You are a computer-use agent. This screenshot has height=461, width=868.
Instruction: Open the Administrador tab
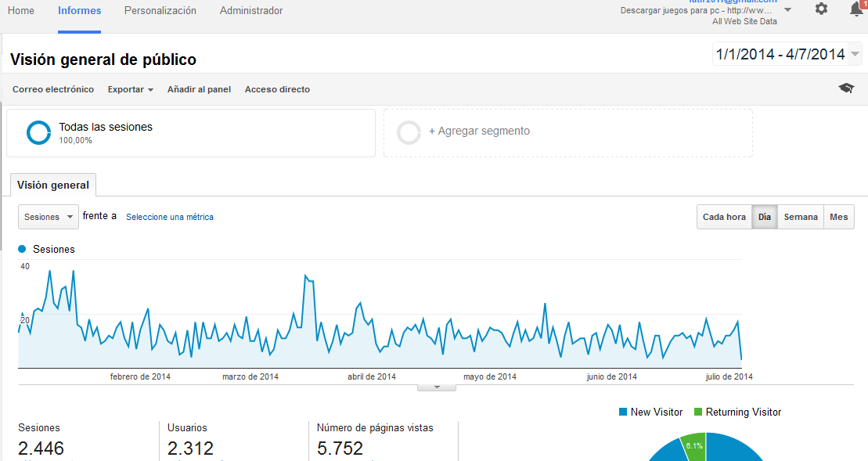(x=251, y=10)
